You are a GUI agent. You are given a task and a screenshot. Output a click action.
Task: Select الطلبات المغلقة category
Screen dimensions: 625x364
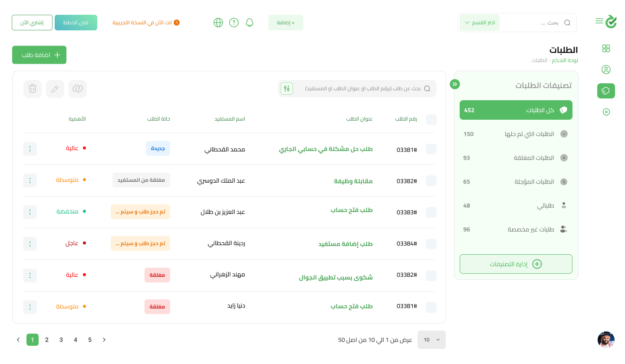(516, 158)
